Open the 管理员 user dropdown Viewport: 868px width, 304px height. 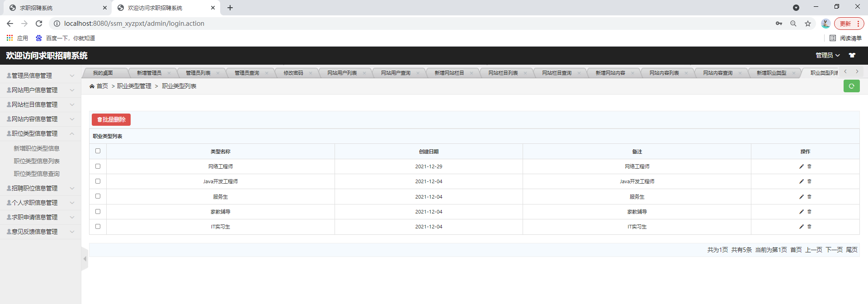[x=827, y=55]
